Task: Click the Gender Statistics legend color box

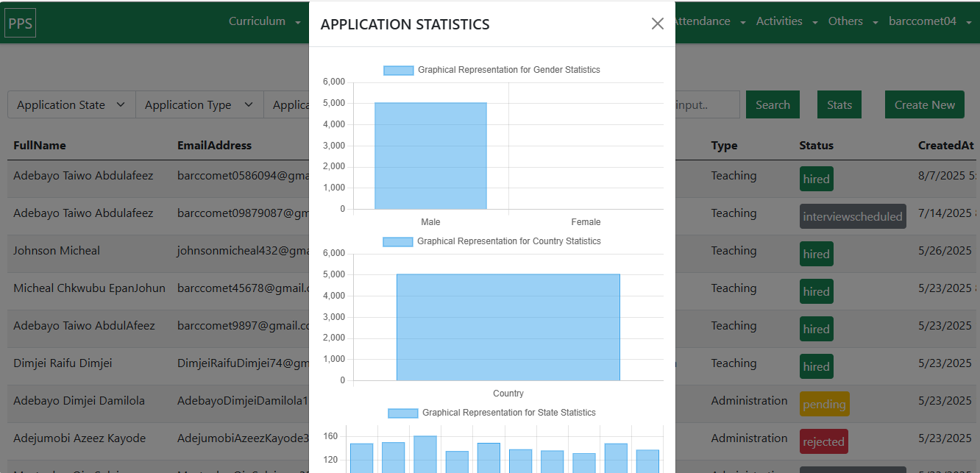Action: tap(398, 71)
